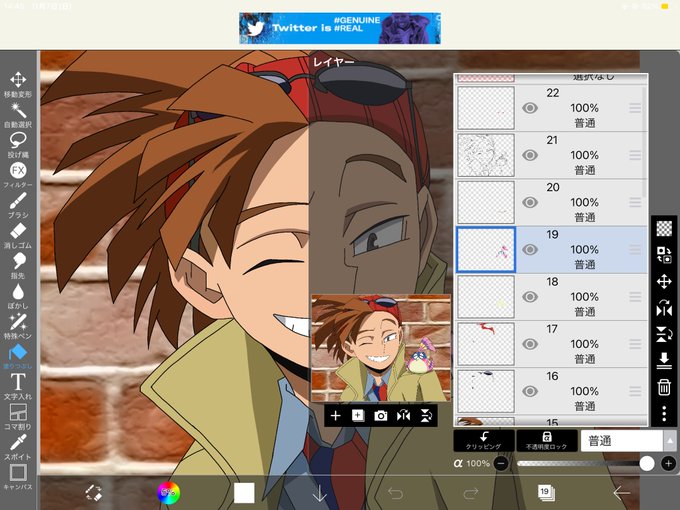680x510 pixels.
Task: Select the Frame Divider (コマ割り) tool
Action: [x=18, y=417]
